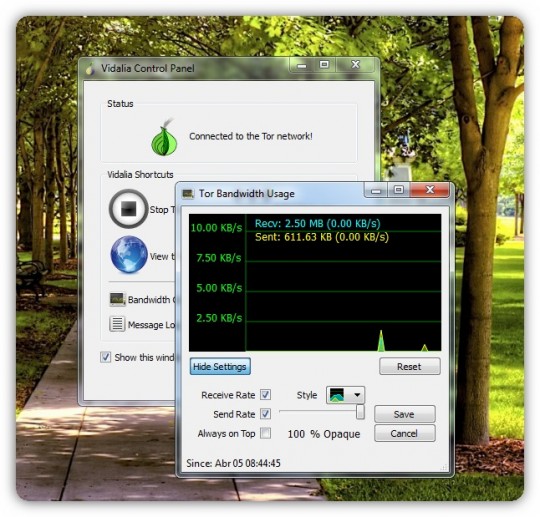Click the Sent: 611.63 KB text in graph

pyautogui.click(x=322, y=237)
